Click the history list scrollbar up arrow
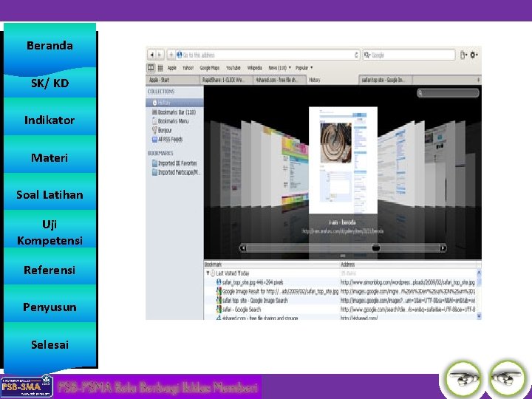The width and height of the screenshot is (532, 399). coord(479,272)
